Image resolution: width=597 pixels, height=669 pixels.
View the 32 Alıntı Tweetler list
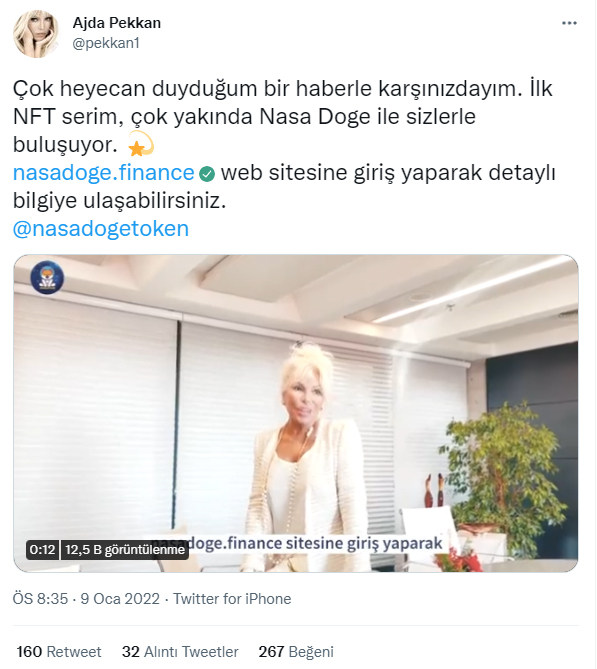click(180, 652)
